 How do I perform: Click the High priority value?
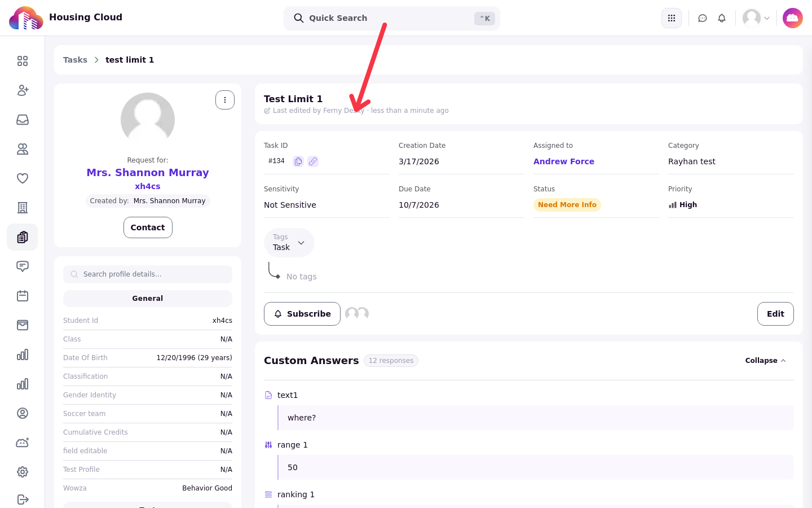click(x=683, y=205)
